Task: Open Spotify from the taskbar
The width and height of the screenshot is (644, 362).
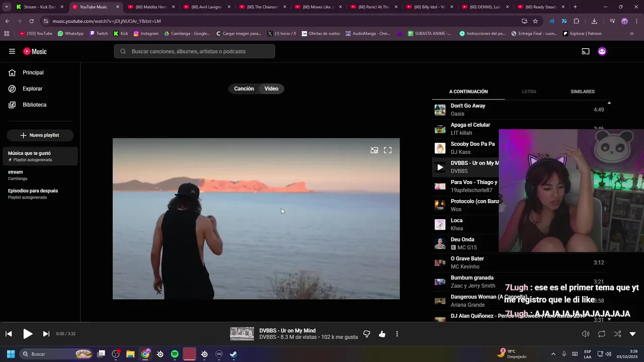Action: (x=175, y=354)
